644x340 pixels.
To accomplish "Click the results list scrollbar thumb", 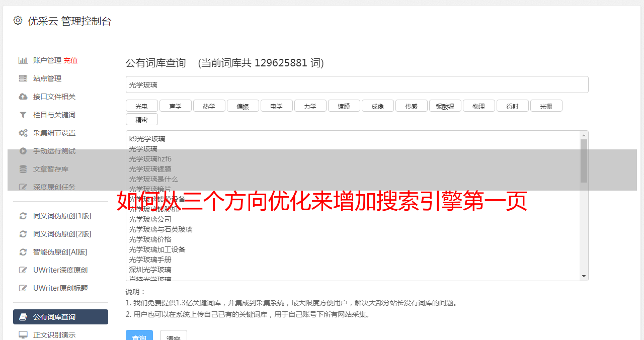I will (x=584, y=160).
